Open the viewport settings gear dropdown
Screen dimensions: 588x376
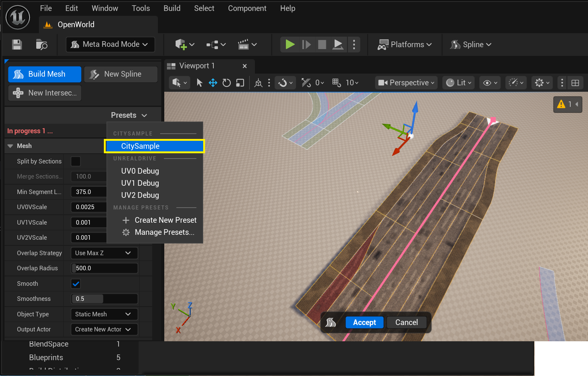pos(542,83)
